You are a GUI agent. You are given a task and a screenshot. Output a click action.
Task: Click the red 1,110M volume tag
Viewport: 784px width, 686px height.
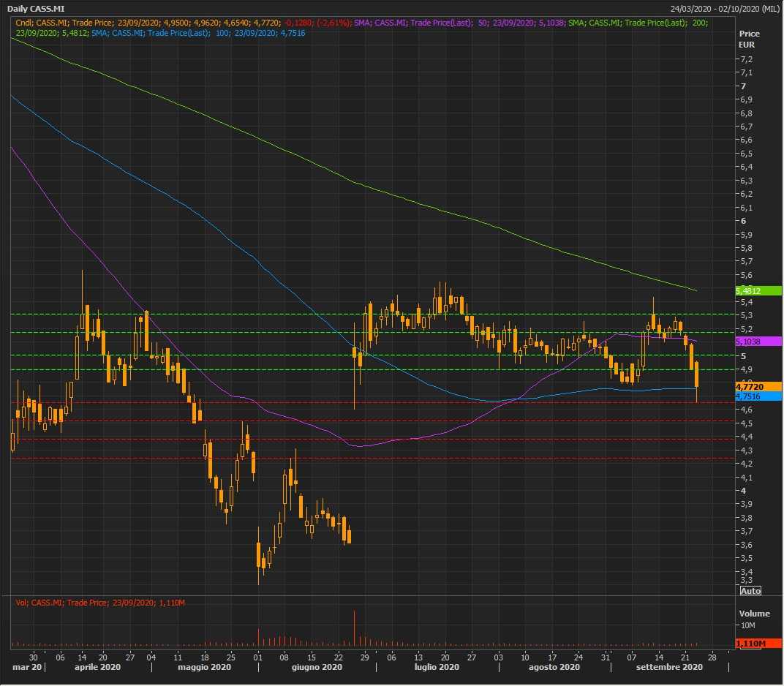pos(749,644)
